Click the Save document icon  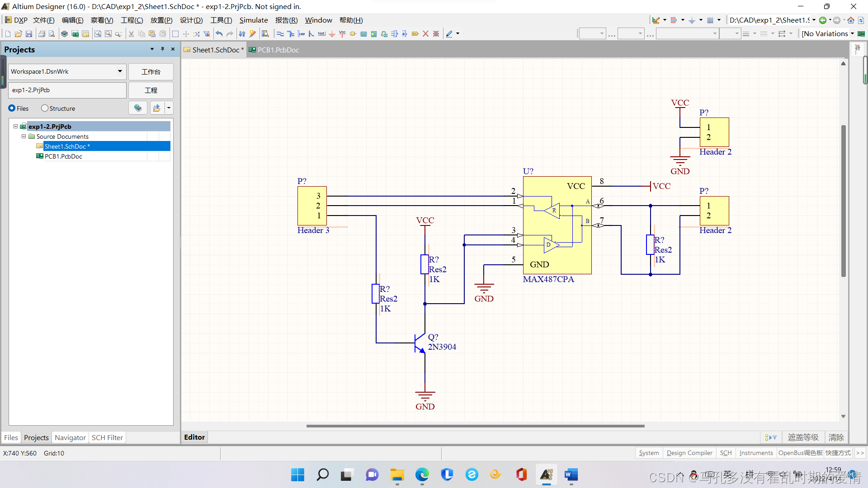(x=29, y=34)
